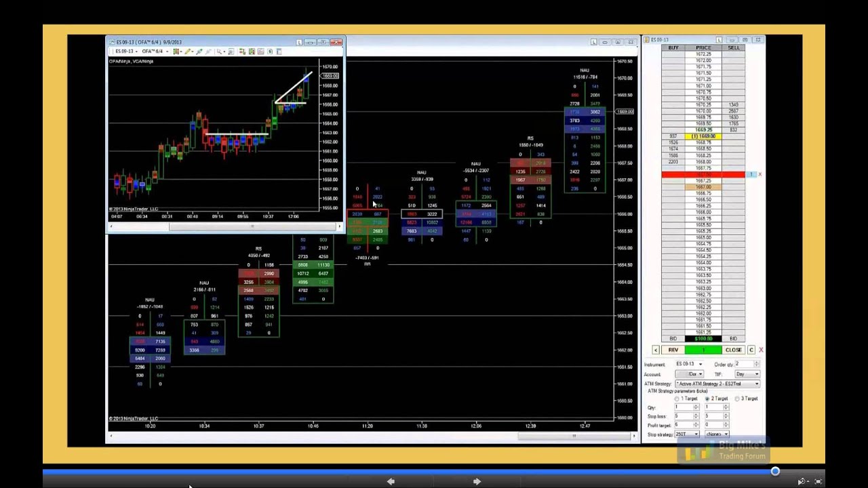The height and width of the screenshot is (488, 868).
Task: Cancel the working order with X beside red row
Action: coord(759,174)
